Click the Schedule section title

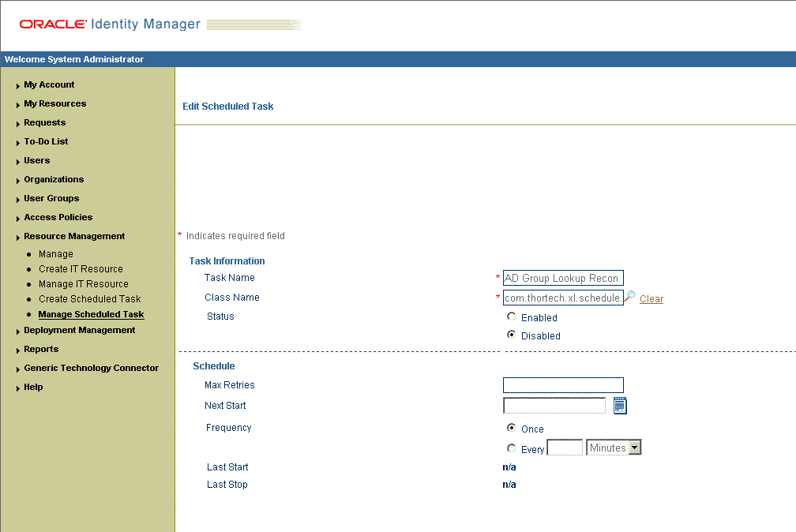point(214,366)
